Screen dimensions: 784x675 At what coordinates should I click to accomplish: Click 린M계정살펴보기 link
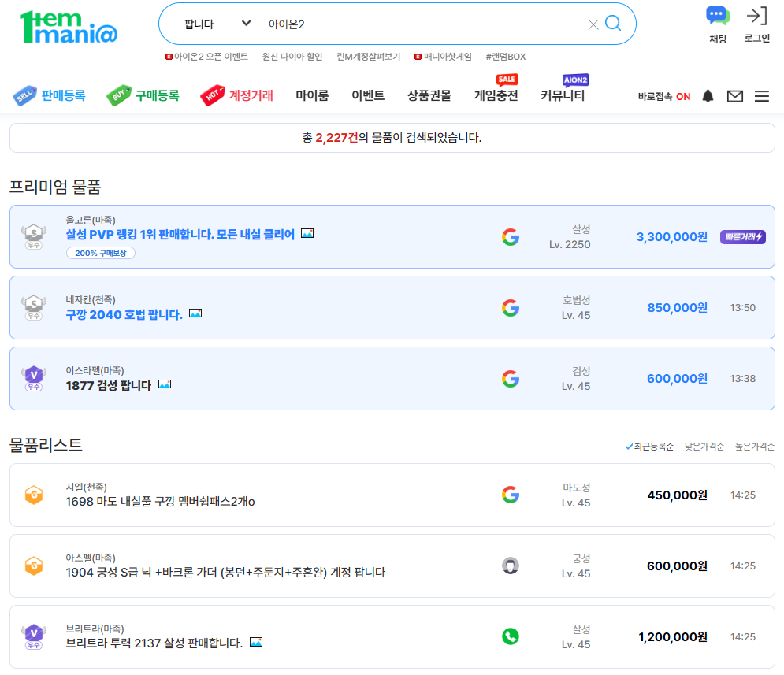pos(369,57)
